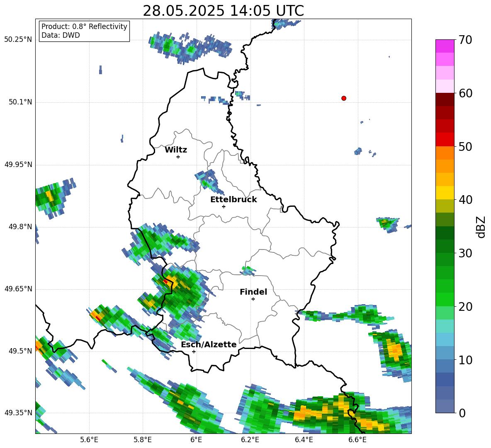The image size is (491, 448).
Task: Click the 50.1°N latitude label
Action: point(20,102)
